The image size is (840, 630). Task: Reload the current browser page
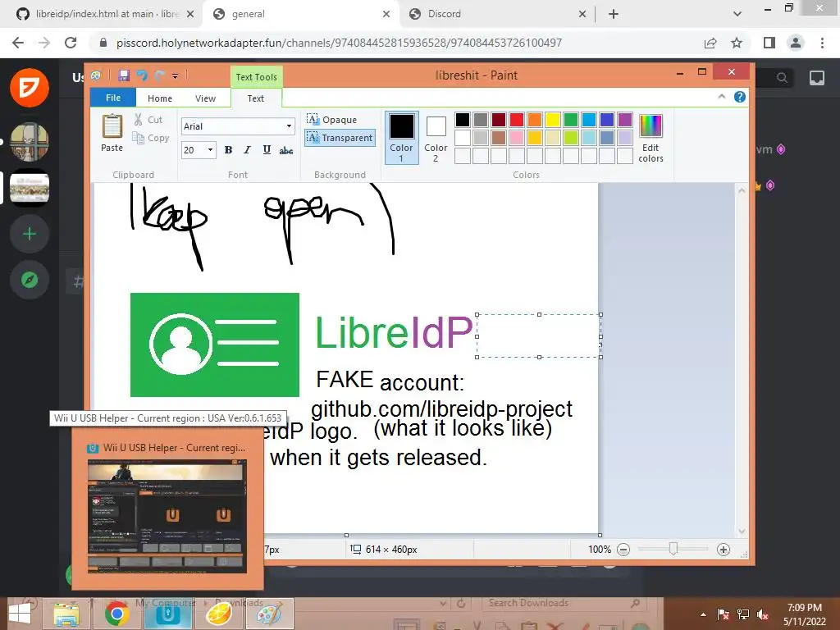(71, 43)
